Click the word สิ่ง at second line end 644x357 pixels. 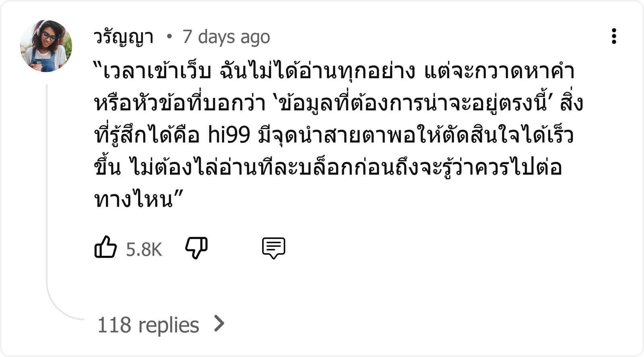pyautogui.click(x=571, y=102)
